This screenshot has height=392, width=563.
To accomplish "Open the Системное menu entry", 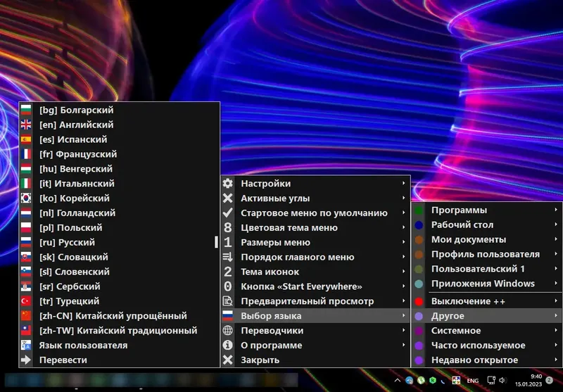I will (487, 331).
